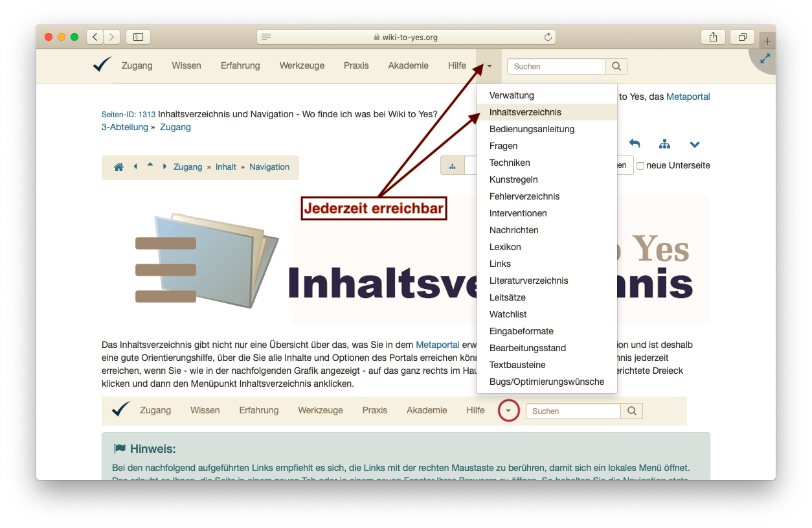Select Inhaltsverzeichnis from the dropdown menu

coord(525,112)
